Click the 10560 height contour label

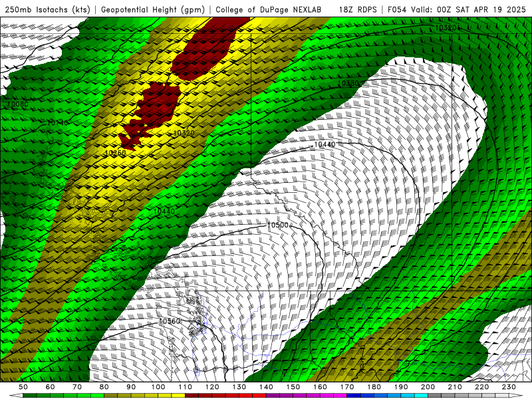click(170, 321)
